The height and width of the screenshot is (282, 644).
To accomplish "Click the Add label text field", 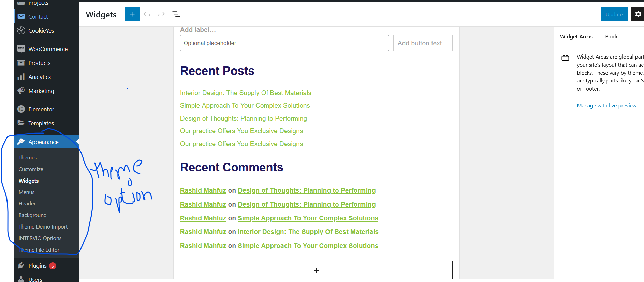I will 198,30.
